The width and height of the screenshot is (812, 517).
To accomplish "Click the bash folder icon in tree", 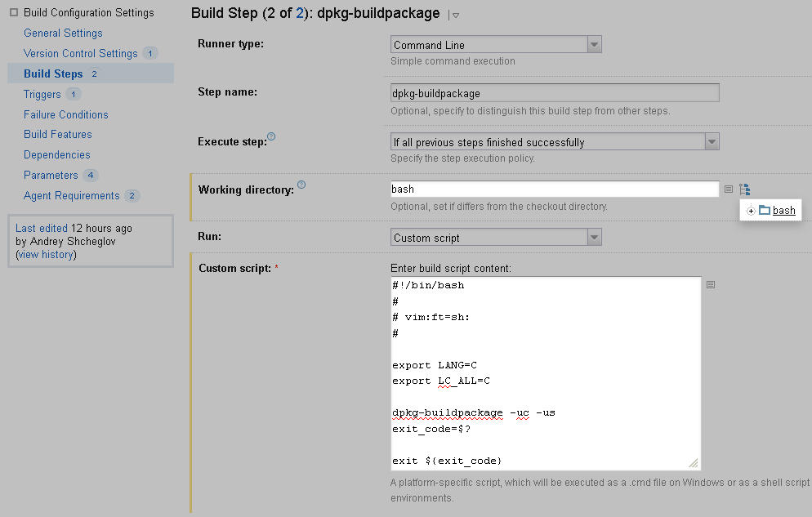I will click(x=765, y=211).
